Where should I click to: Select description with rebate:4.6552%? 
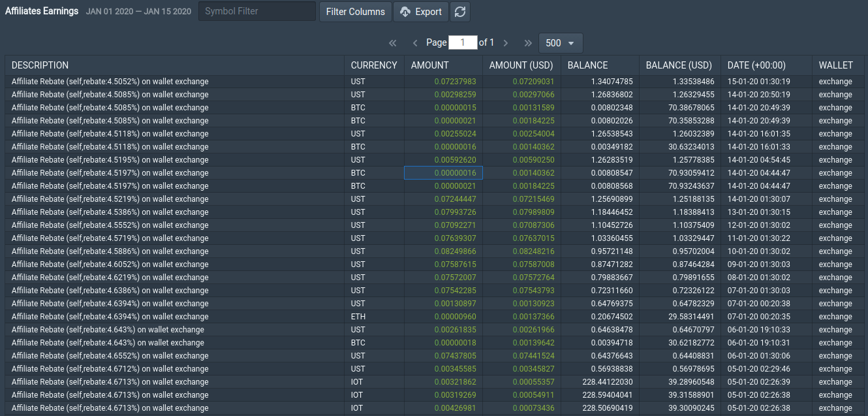click(175, 356)
